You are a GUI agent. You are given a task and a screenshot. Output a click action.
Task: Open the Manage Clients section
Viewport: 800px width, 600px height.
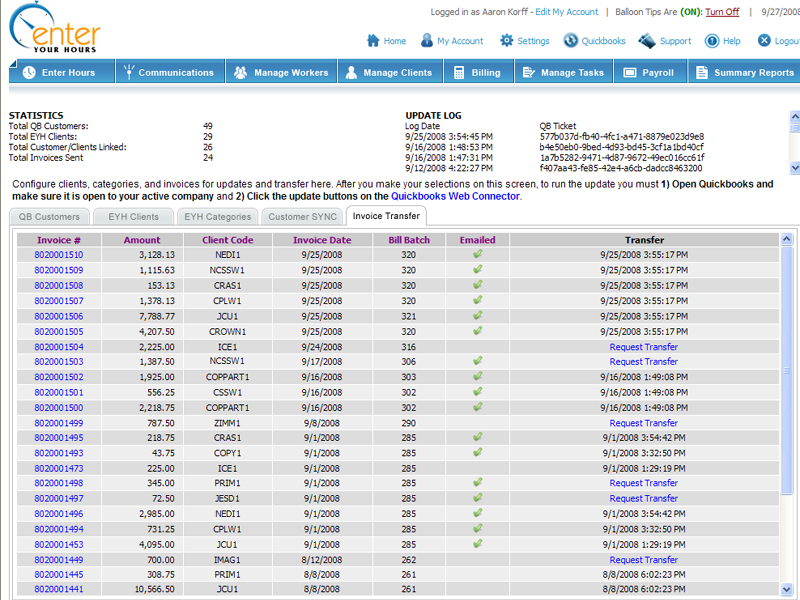pos(390,72)
